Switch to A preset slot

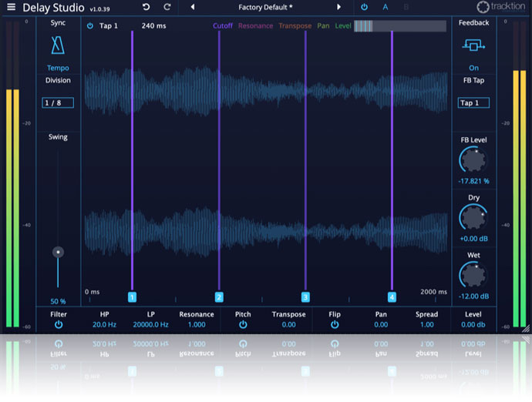[x=386, y=8]
